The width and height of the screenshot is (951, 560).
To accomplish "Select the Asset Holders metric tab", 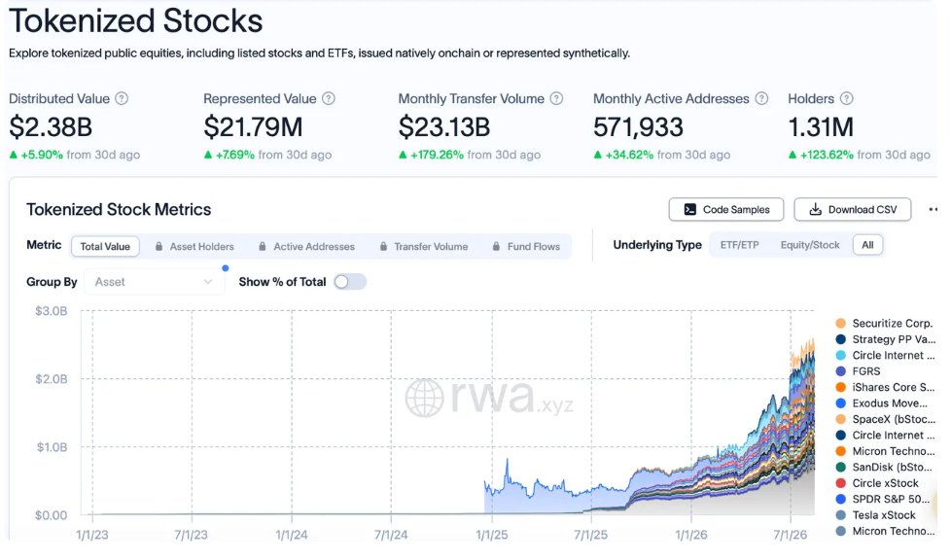I will (x=194, y=246).
